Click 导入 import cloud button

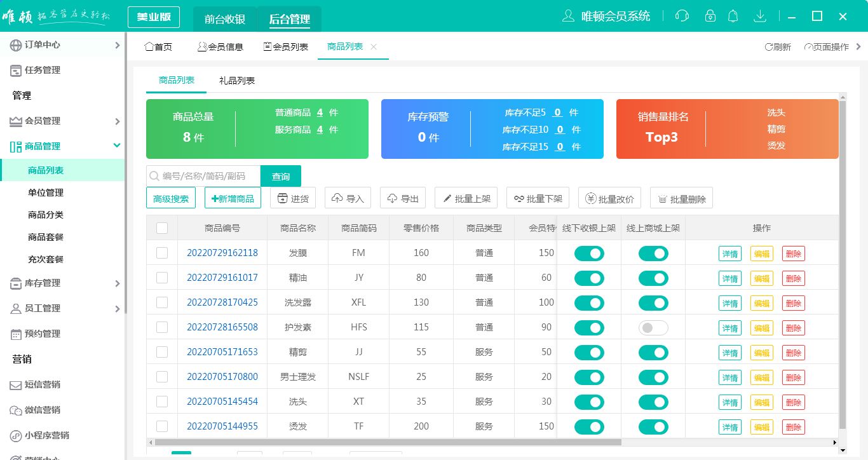(x=348, y=198)
